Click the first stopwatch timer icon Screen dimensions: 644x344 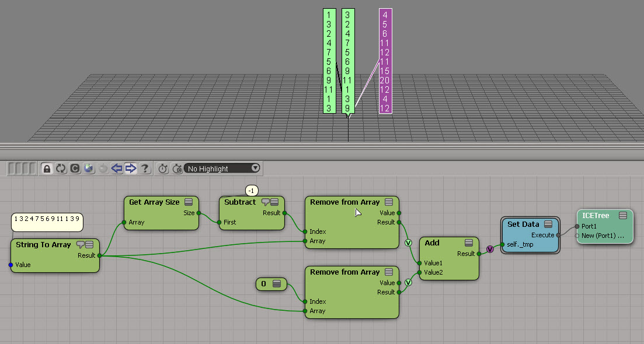pos(163,169)
